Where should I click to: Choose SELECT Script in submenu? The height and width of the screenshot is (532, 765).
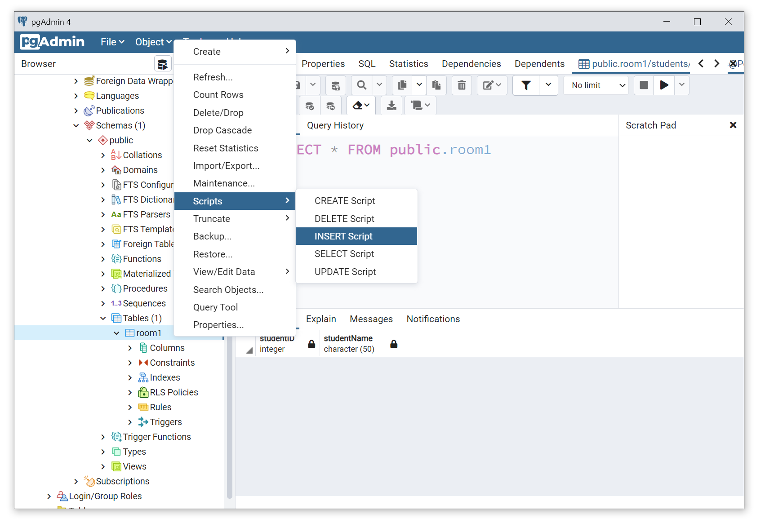(356, 254)
